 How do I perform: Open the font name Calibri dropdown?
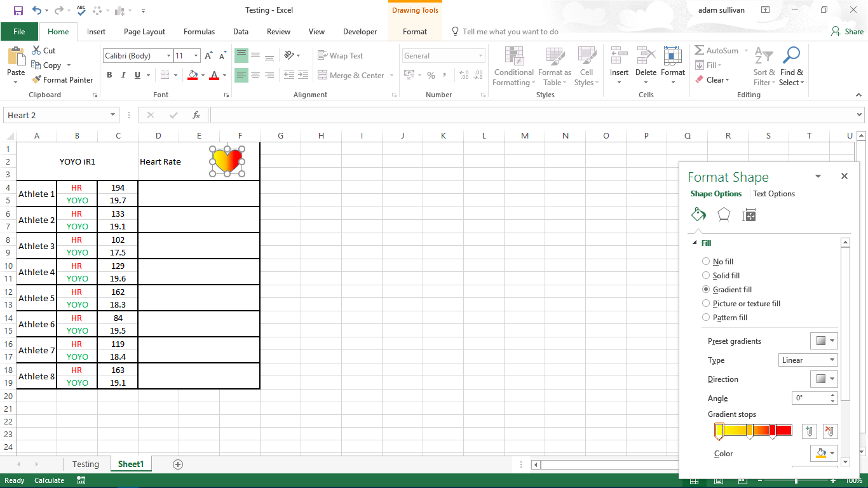(168, 56)
